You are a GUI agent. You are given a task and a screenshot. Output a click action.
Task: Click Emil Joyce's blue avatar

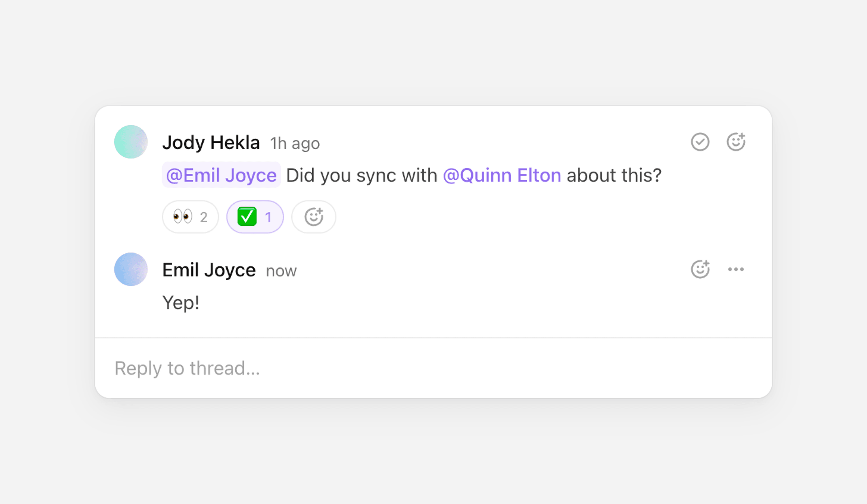131,269
